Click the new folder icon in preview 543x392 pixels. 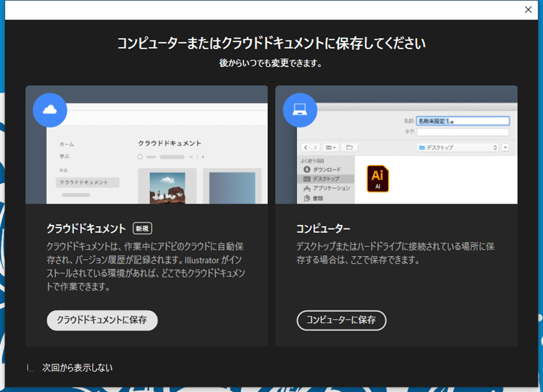point(349,148)
